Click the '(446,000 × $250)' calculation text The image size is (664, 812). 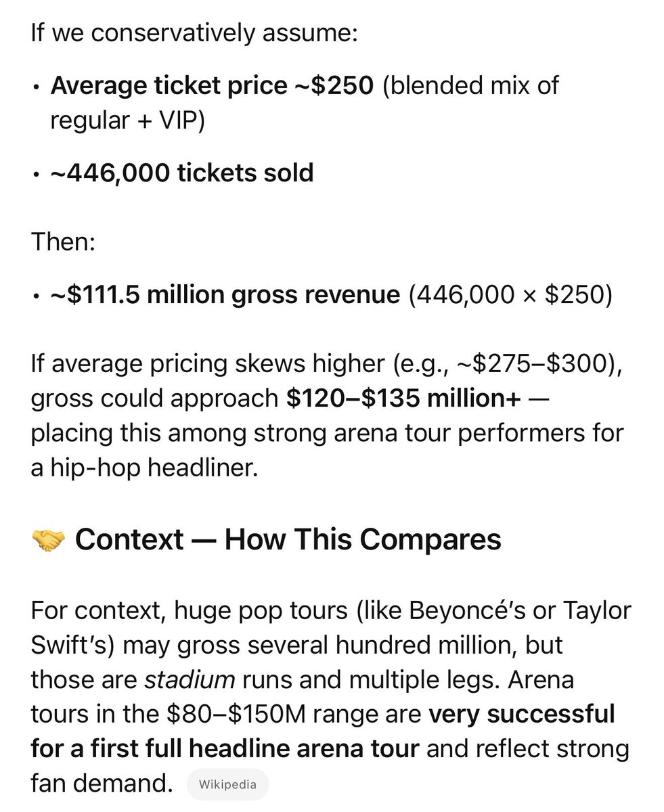510,295
